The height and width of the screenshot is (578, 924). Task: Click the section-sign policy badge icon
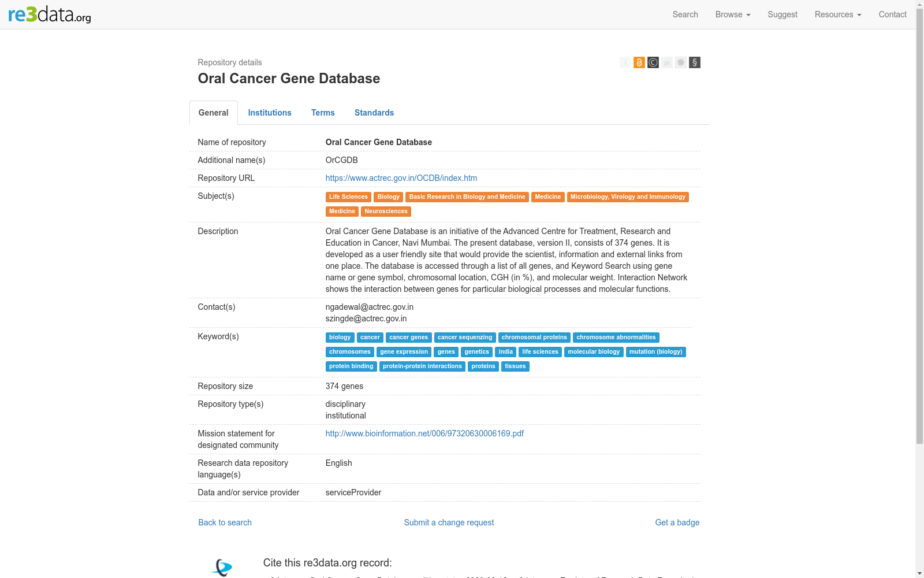coord(695,62)
